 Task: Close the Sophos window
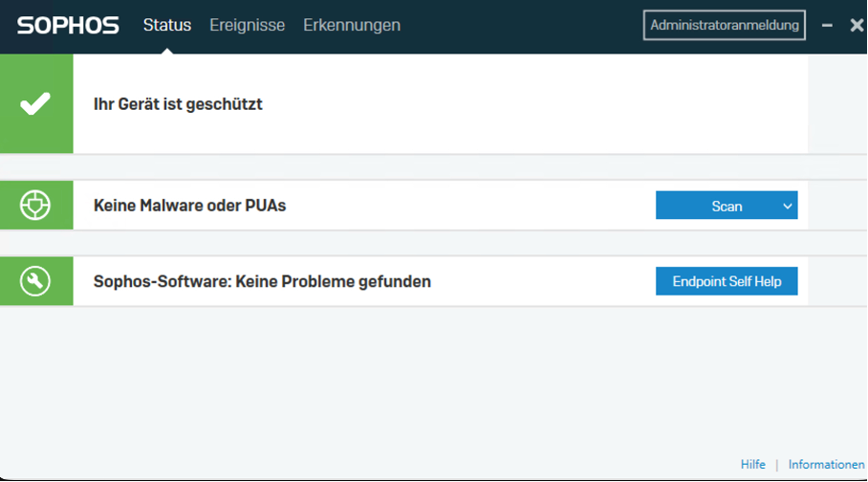[x=857, y=26]
